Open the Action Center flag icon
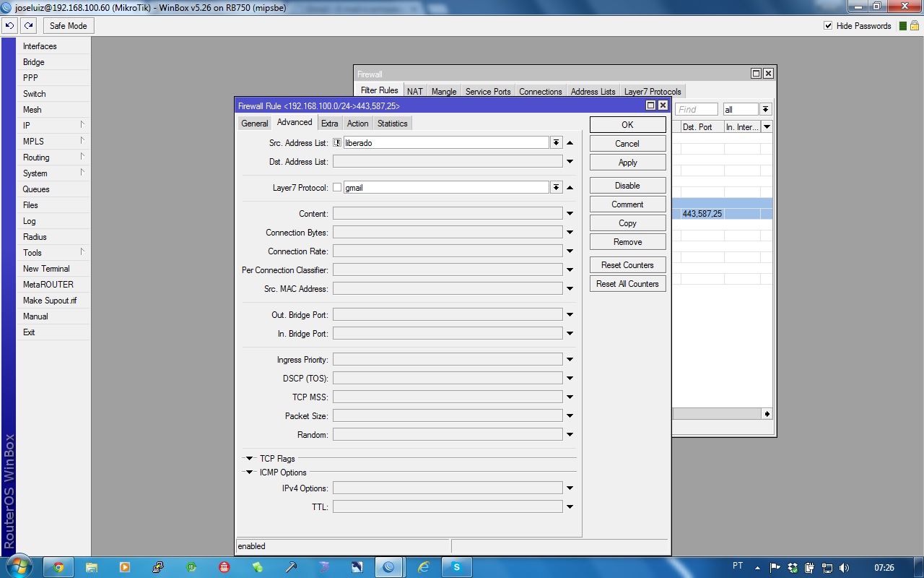This screenshot has width=924, height=578. coord(775,567)
